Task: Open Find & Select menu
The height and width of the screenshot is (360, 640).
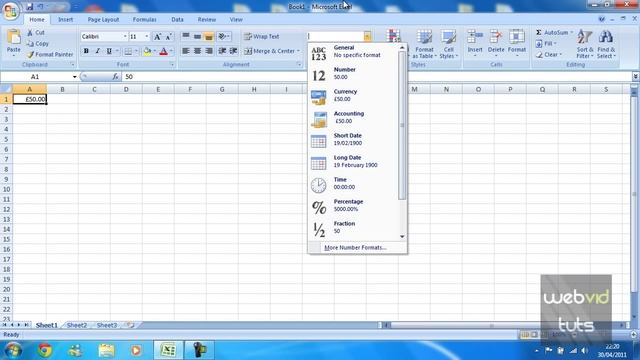Action: click(606, 44)
